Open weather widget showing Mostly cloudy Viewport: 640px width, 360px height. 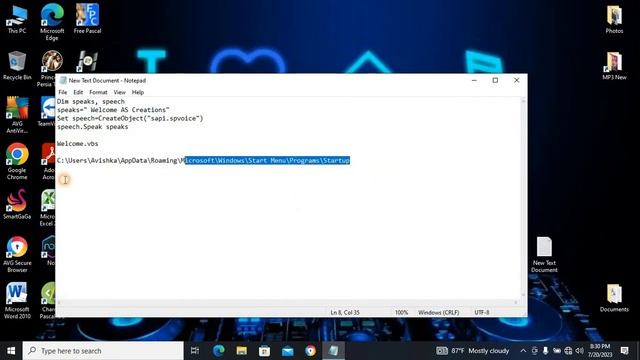(x=473, y=351)
